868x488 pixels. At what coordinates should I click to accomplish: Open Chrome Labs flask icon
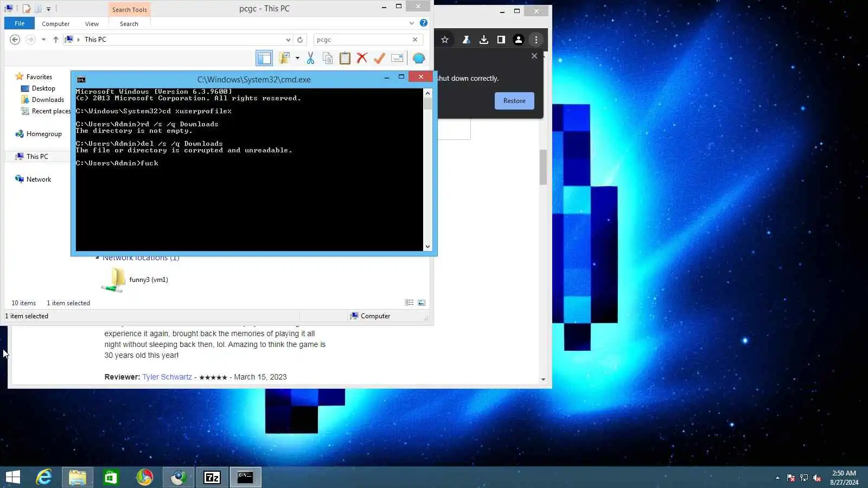466,40
